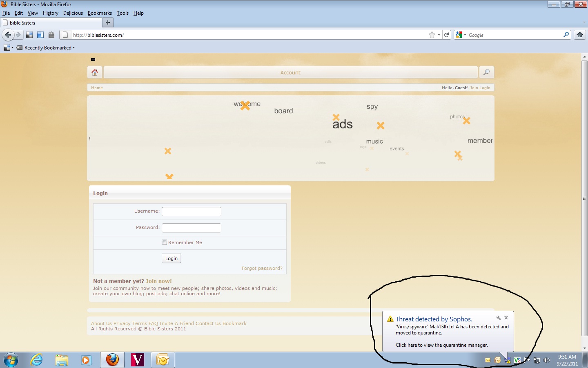Click the volume speaker icon in tray
Image resolution: width=588 pixels, height=368 pixels.
[547, 360]
